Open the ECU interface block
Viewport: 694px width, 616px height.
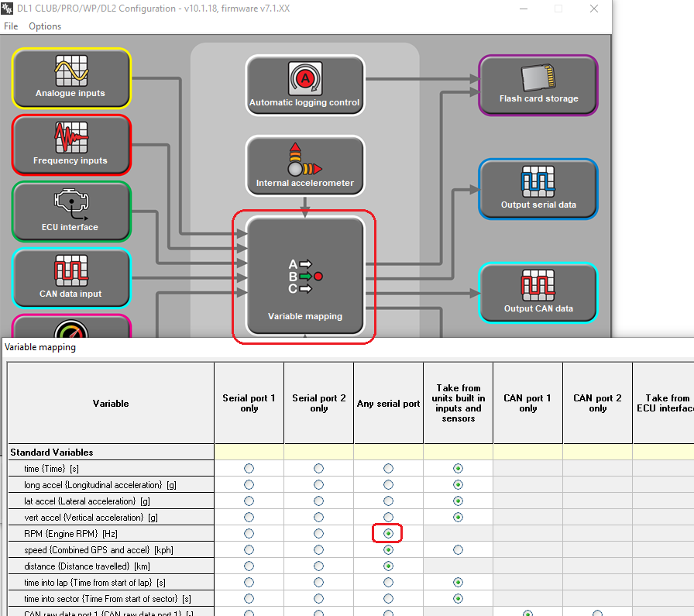[x=71, y=212]
